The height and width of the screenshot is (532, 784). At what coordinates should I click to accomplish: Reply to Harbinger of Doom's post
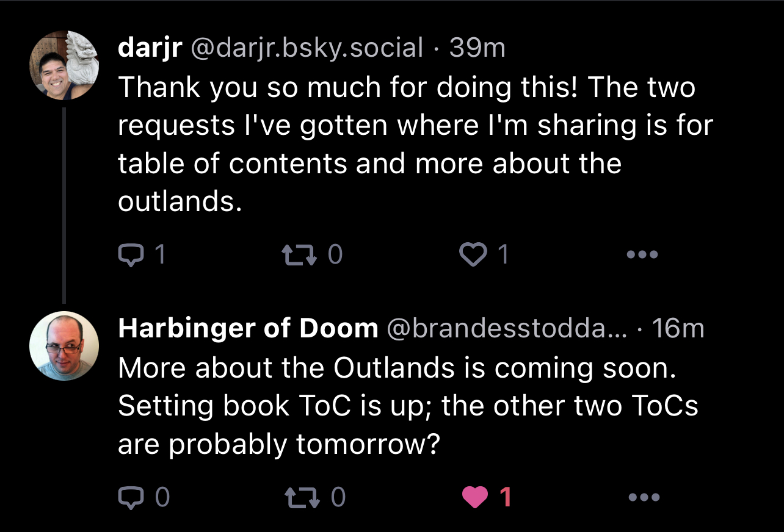pyautogui.click(x=129, y=498)
